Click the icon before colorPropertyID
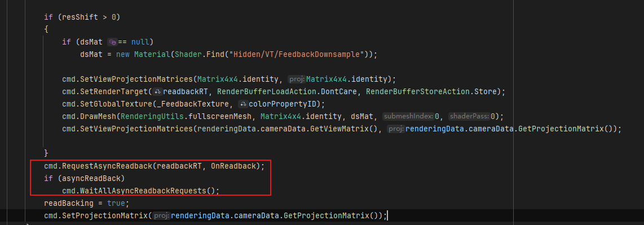Image resolution: width=644 pixels, height=225 pixels. pyautogui.click(x=244, y=104)
